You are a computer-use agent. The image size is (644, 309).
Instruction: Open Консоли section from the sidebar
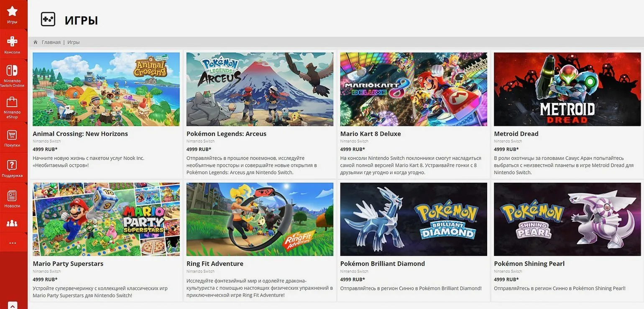tap(12, 42)
